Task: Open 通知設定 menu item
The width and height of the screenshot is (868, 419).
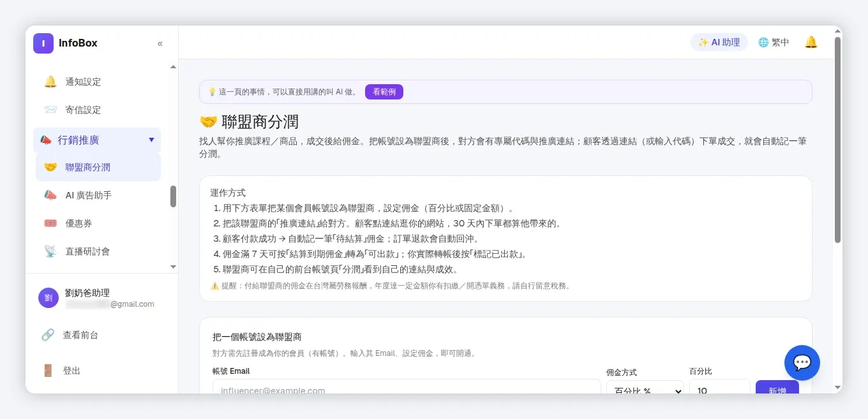Action: click(x=98, y=82)
